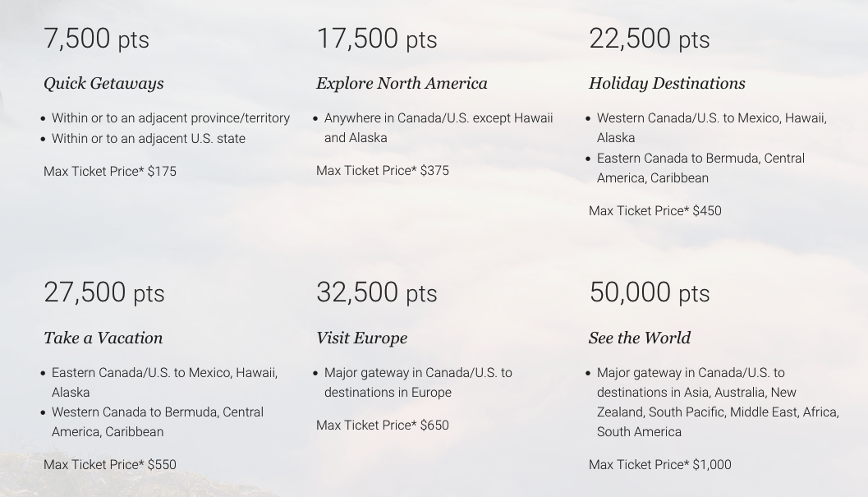This screenshot has width=868, height=497.
Task: Click the 32,500 pts heading
Action: point(376,292)
